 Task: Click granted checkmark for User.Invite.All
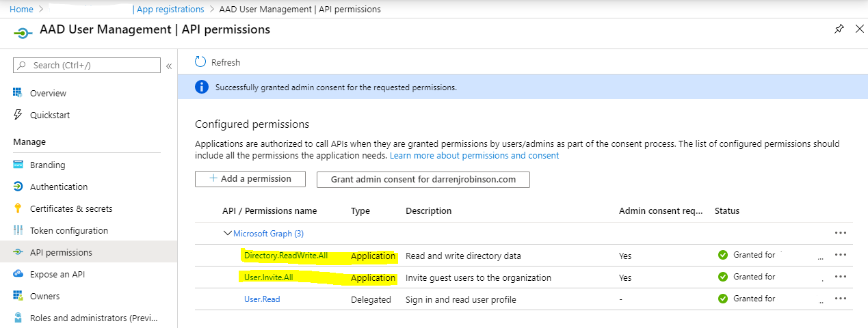pos(723,277)
